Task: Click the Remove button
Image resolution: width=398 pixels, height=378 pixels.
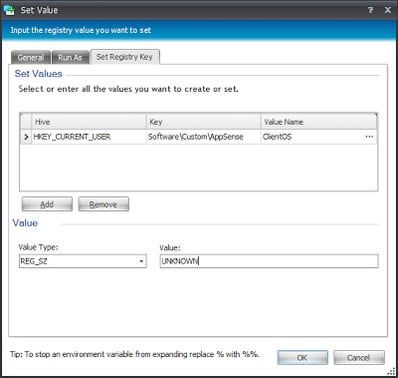Action: 103,204
